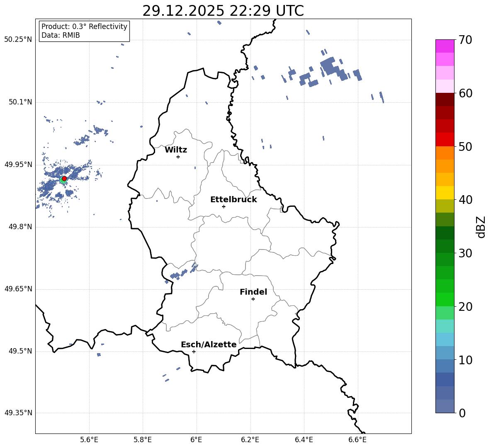Click the dark maroon colorbar segment below 60

click(x=445, y=100)
